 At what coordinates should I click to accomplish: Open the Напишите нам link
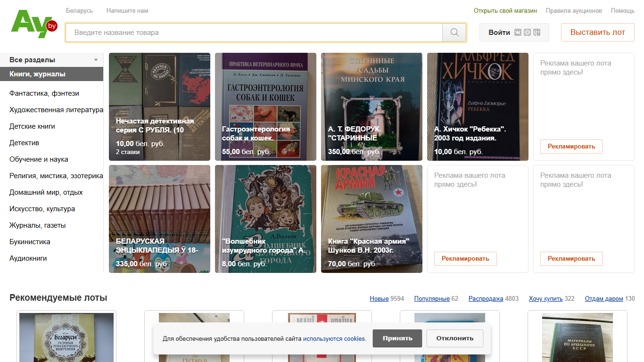tap(127, 10)
